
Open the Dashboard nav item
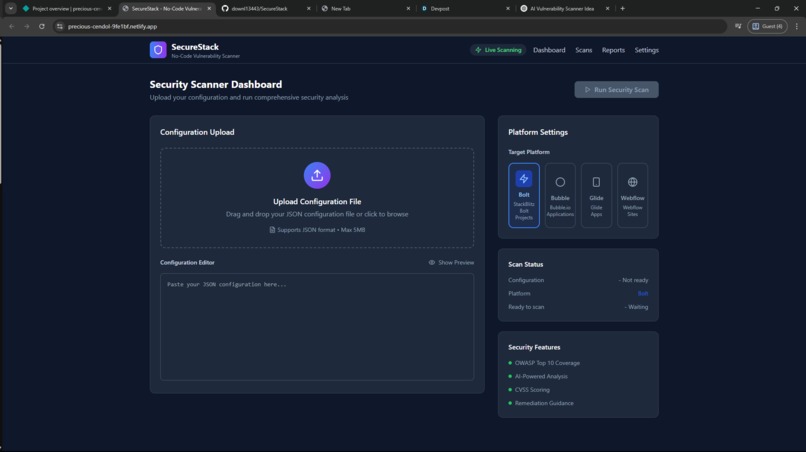tap(549, 50)
